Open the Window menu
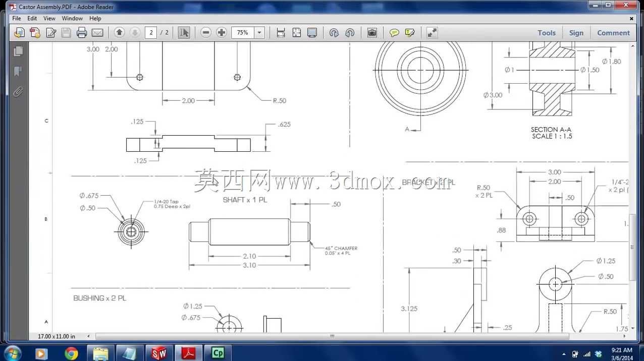Screen dimensions: 644x361 click(x=72, y=18)
